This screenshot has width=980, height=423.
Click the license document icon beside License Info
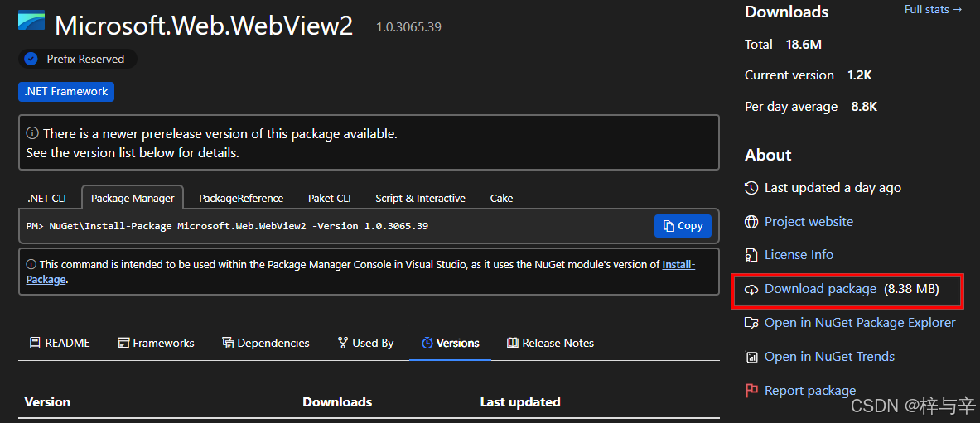(x=751, y=255)
